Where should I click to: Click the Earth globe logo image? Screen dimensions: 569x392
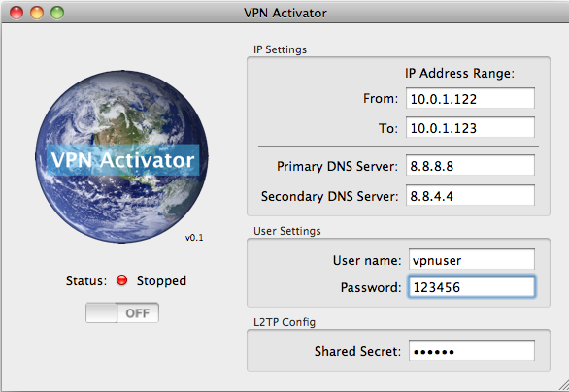tap(121, 156)
